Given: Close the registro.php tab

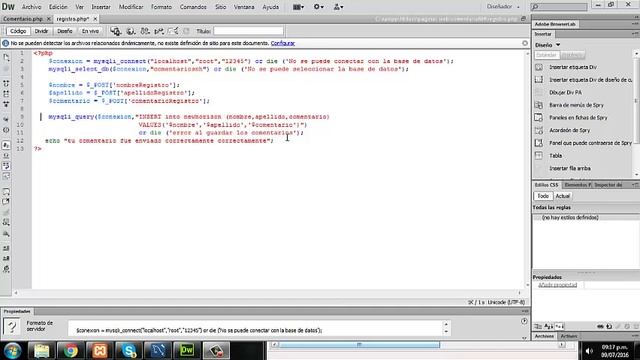Looking at the screenshot, I should (x=95, y=19).
